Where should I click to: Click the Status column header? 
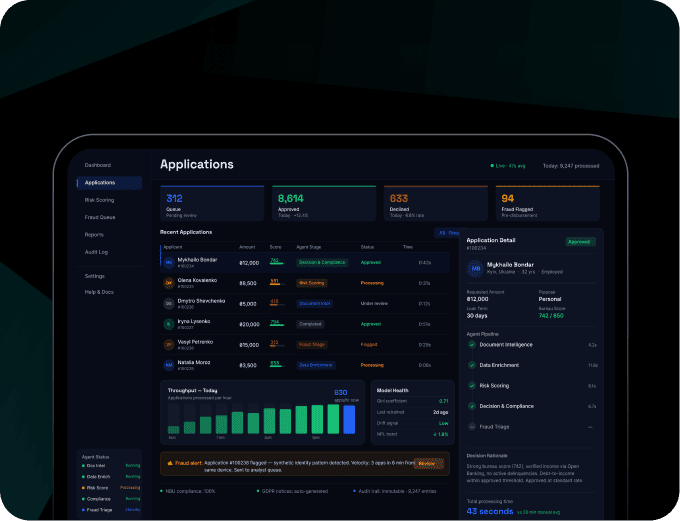(367, 247)
